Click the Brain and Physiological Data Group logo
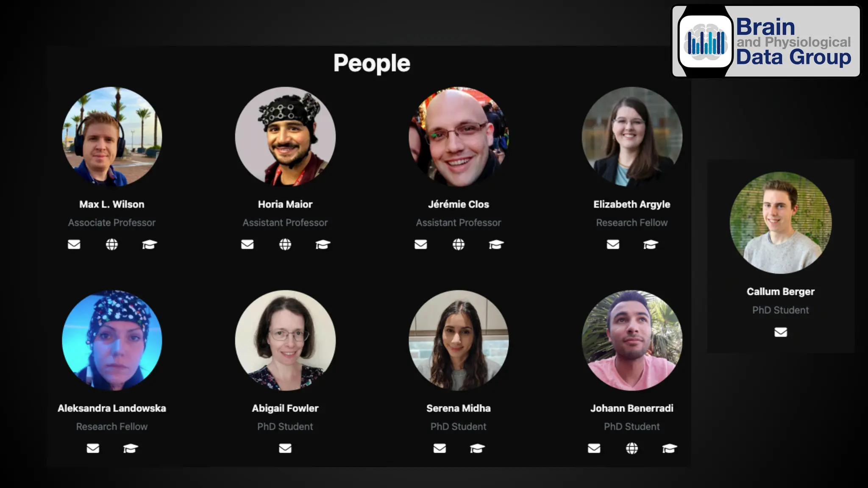 pos(766,41)
